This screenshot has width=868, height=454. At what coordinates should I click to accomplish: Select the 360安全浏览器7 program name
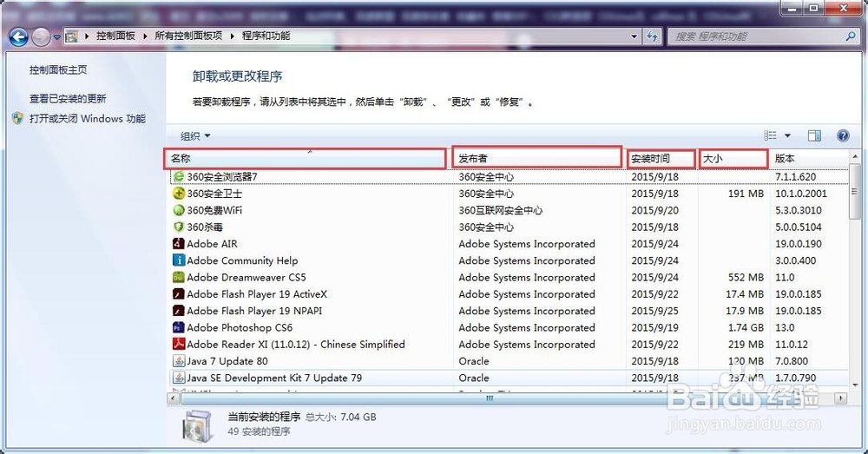pyautogui.click(x=222, y=176)
